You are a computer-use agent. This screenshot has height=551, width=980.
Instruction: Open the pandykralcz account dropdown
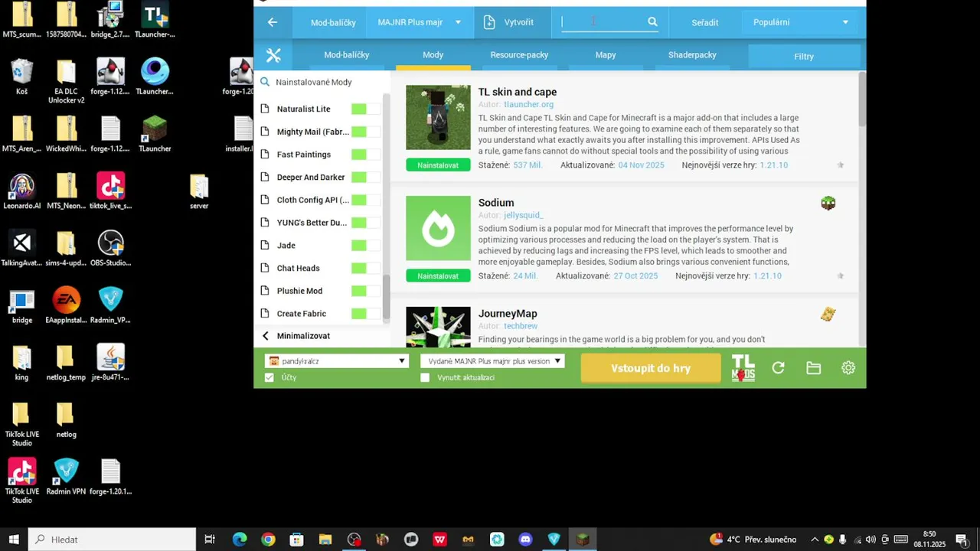click(336, 360)
